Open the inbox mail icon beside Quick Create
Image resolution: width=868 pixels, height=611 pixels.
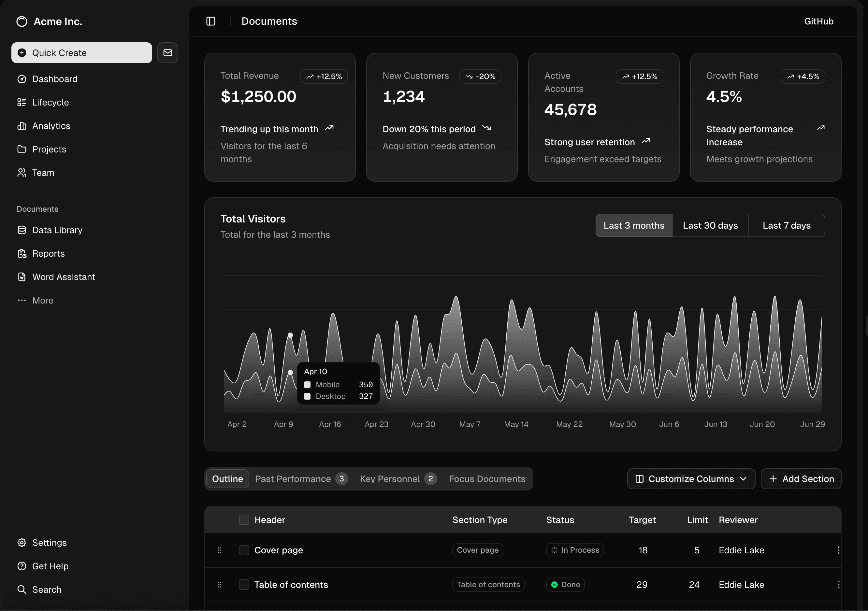coord(167,52)
